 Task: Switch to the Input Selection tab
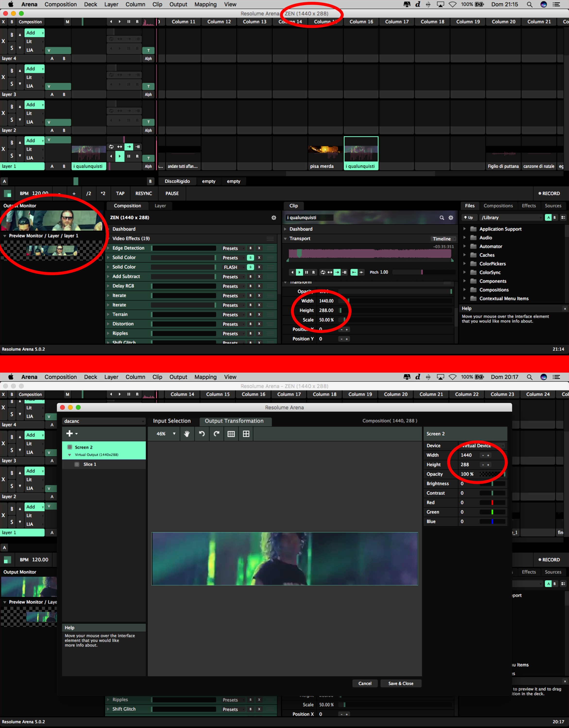172,421
